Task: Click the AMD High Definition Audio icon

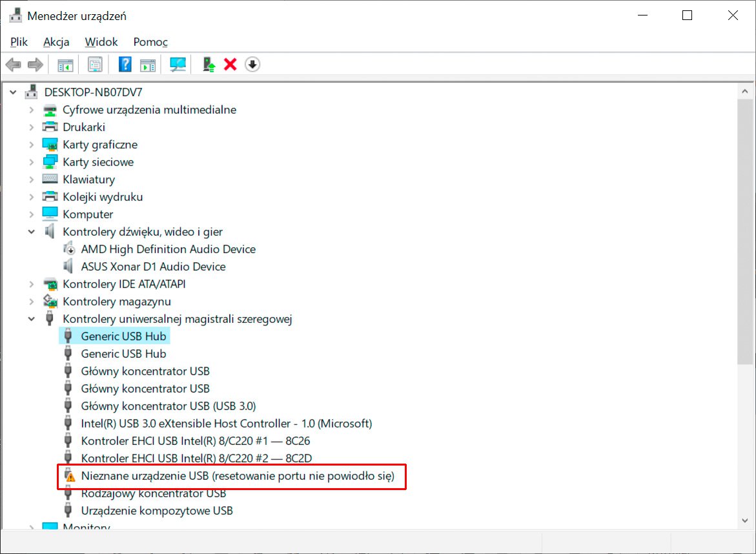Action: [69, 249]
